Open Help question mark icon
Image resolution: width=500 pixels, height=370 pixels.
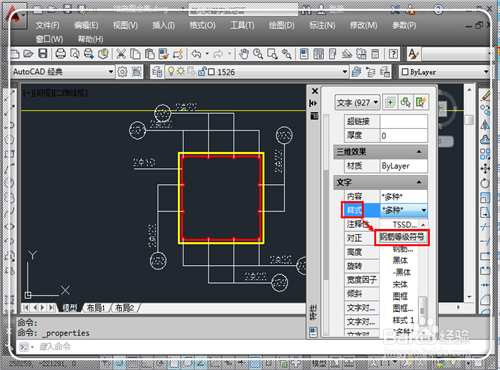[x=393, y=53]
